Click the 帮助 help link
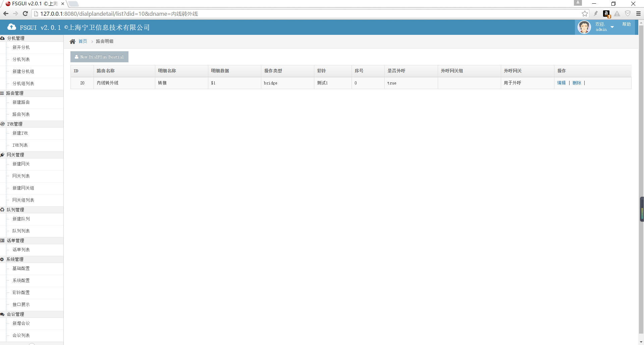 (x=626, y=24)
